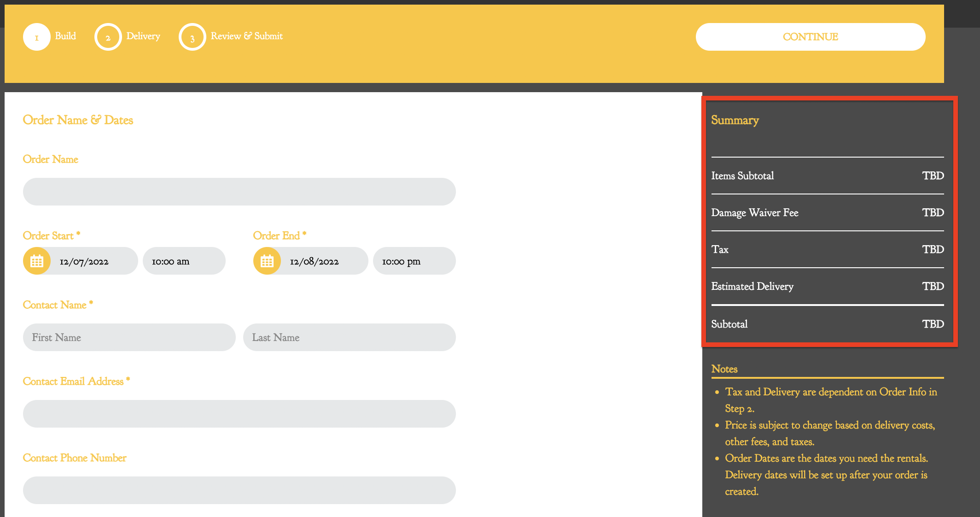
Task: Click the Order Start label
Action: [x=52, y=235]
